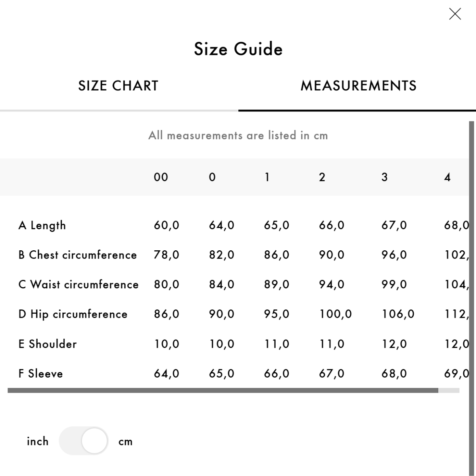
Task: Click the D Hip circumference row label
Action: pyautogui.click(x=73, y=314)
